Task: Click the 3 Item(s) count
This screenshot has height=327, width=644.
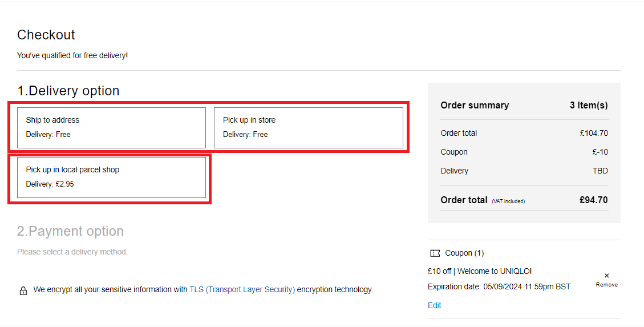Action: 588,105
